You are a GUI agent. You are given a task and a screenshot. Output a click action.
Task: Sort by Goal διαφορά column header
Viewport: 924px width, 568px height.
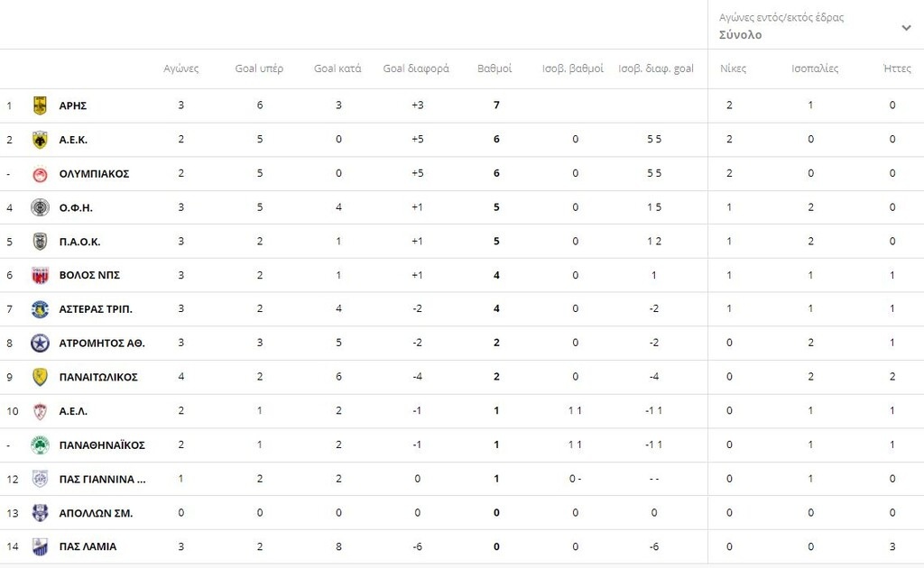coord(416,69)
